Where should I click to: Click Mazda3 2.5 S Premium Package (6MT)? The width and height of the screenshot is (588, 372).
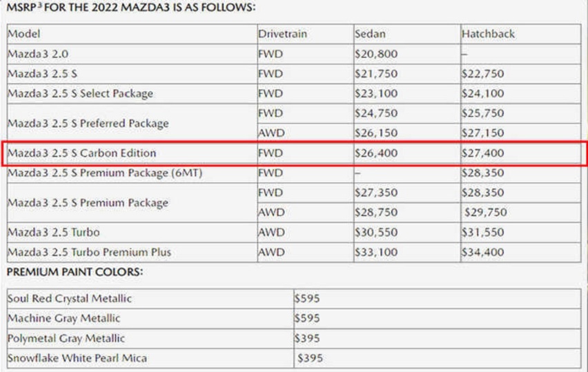105,173
